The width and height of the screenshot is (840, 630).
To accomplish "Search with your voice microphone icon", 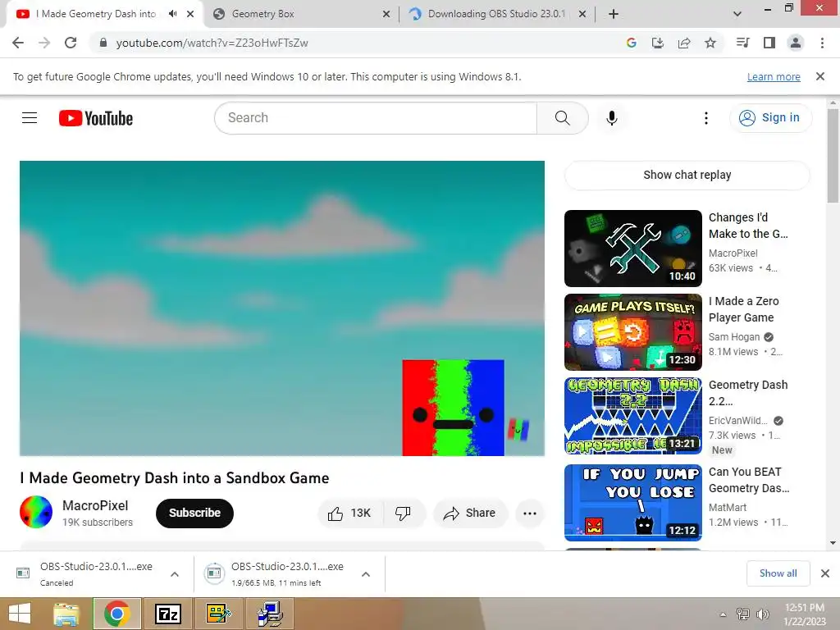I will click(x=611, y=118).
